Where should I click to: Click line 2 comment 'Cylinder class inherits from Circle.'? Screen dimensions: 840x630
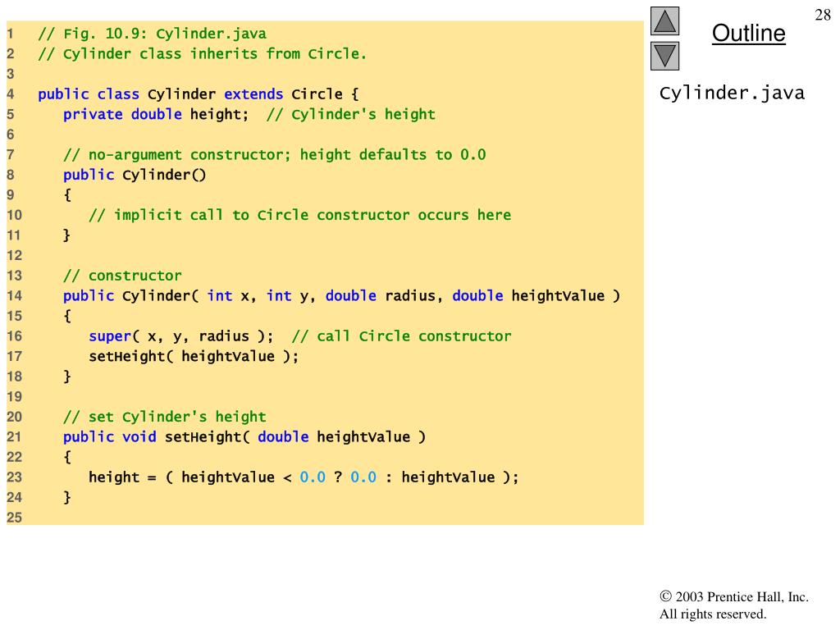(202, 54)
